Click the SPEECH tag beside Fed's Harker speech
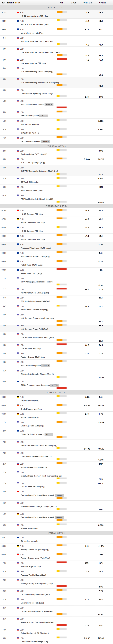This screenshot has height=644, width=113. click(44, 116)
